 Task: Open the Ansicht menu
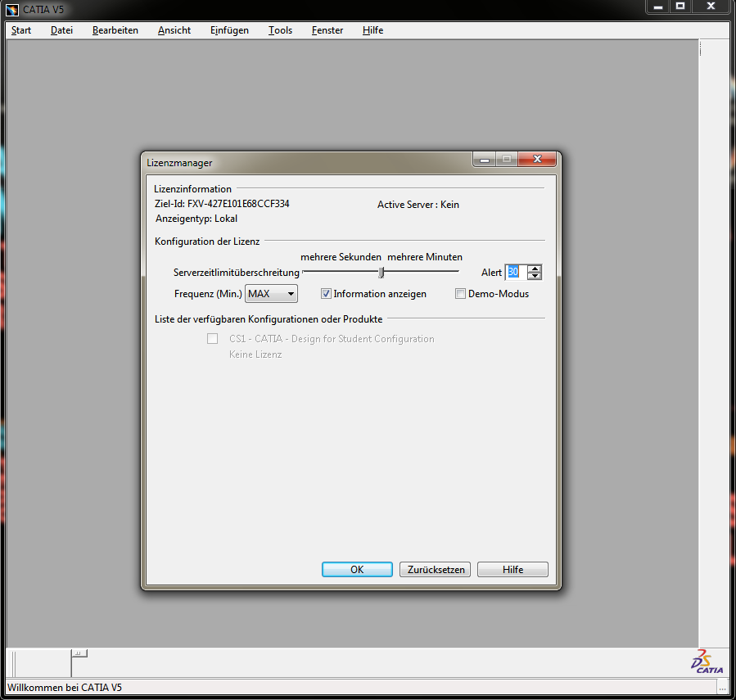pos(174,30)
